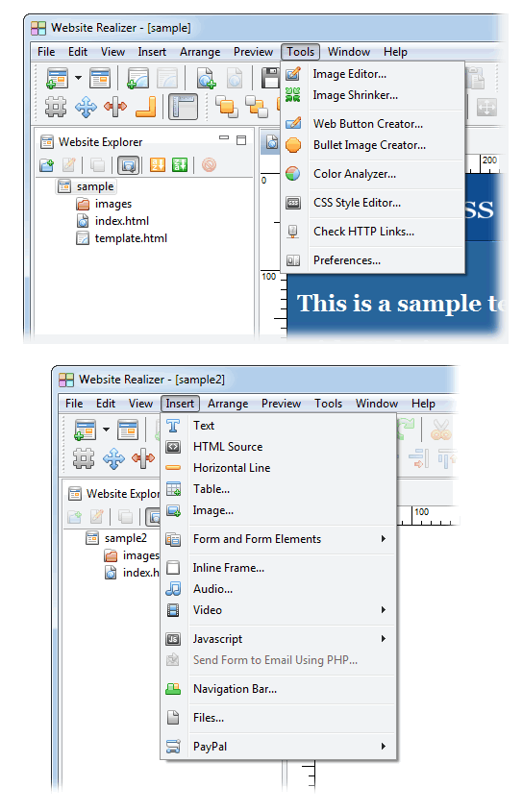523x812 pixels.
Task: Open the new page dropdown arrow in top toolbar
Action: coord(78,78)
